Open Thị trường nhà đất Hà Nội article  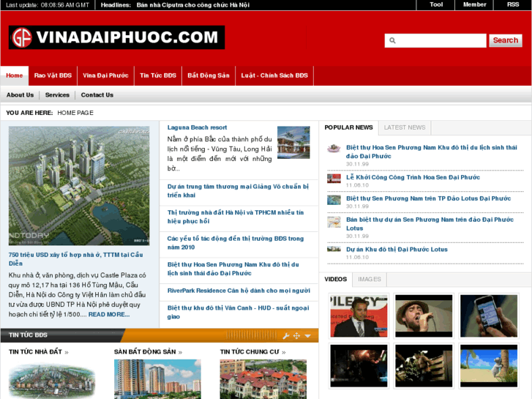[236, 217]
